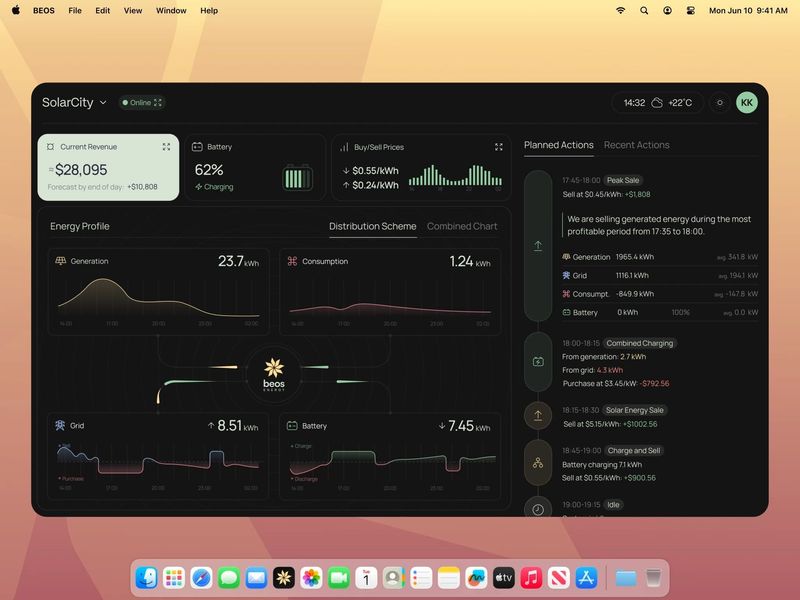The image size is (800, 600).
Task: Expand the Buy/Sell Prices card
Action: pyautogui.click(x=498, y=147)
